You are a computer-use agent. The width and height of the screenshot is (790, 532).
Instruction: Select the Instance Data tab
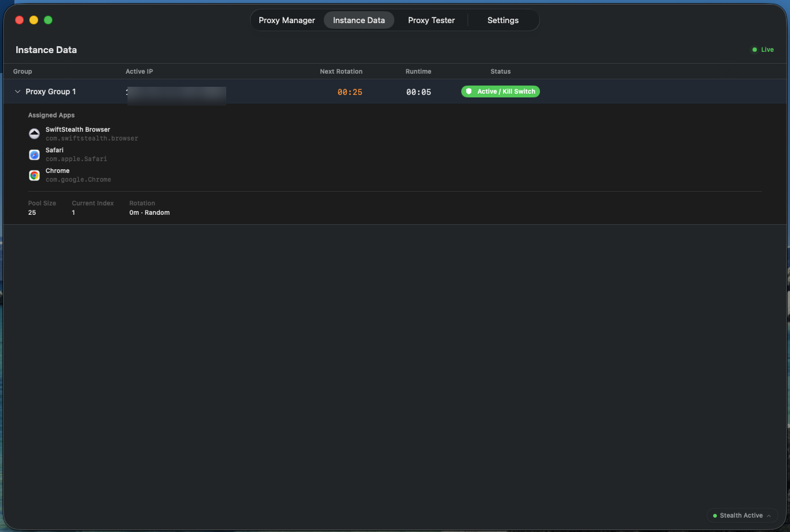click(359, 20)
